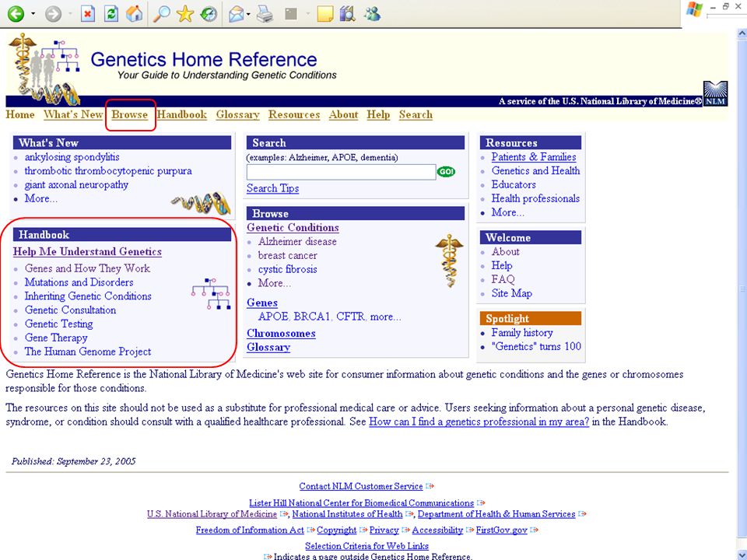This screenshot has width=747, height=560.
Task: Open the giant axonal neuropathy link
Action: (x=76, y=185)
